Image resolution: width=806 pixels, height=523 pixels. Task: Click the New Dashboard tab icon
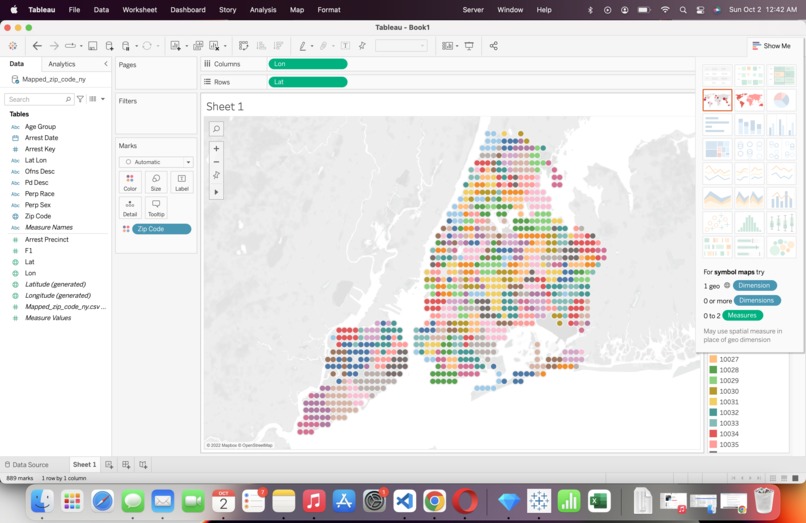(x=126, y=464)
